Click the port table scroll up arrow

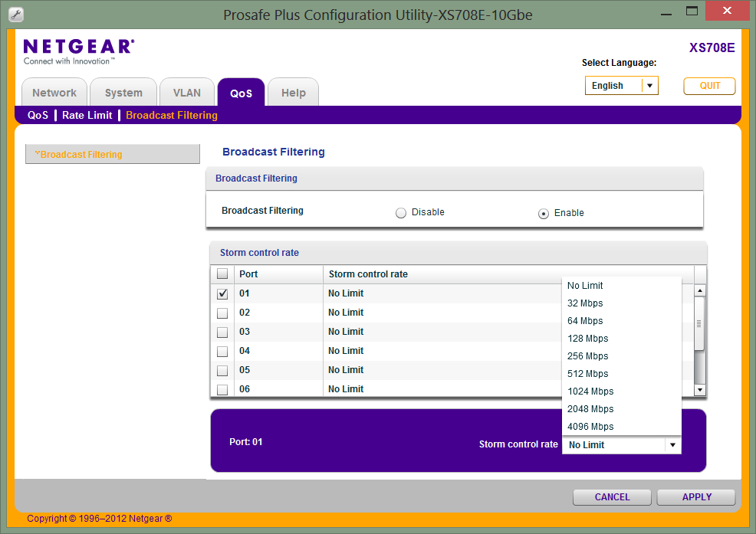[699, 290]
